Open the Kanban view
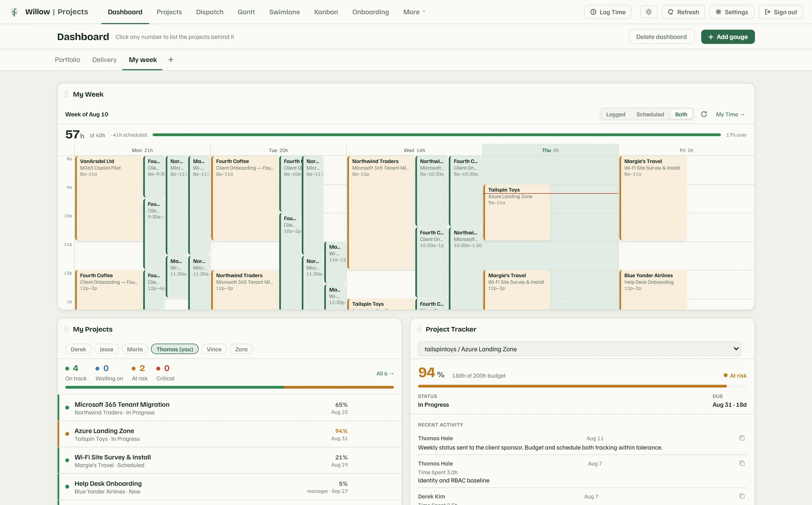This screenshot has height=505, width=812. click(326, 12)
